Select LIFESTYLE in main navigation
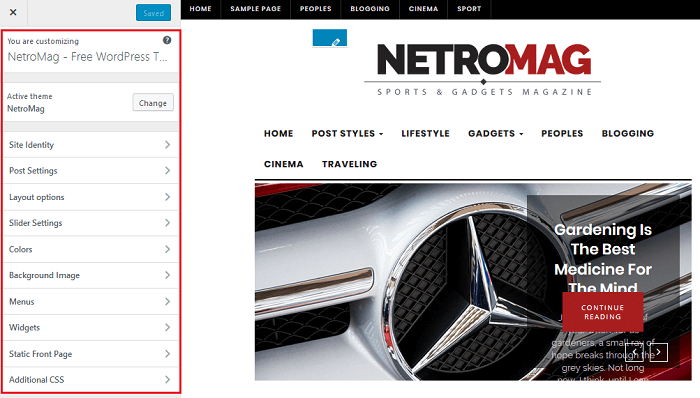700x398 pixels. tap(425, 133)
